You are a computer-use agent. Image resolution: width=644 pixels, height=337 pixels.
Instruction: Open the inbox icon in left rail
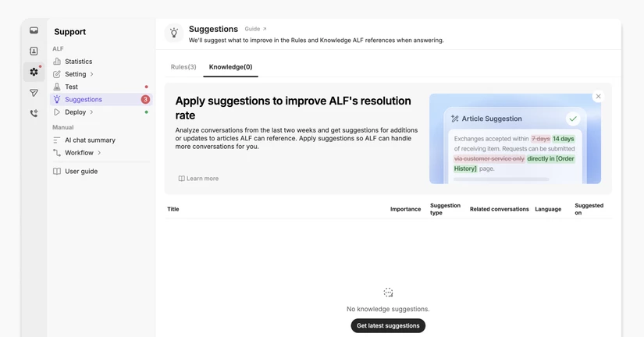point(34,30)
